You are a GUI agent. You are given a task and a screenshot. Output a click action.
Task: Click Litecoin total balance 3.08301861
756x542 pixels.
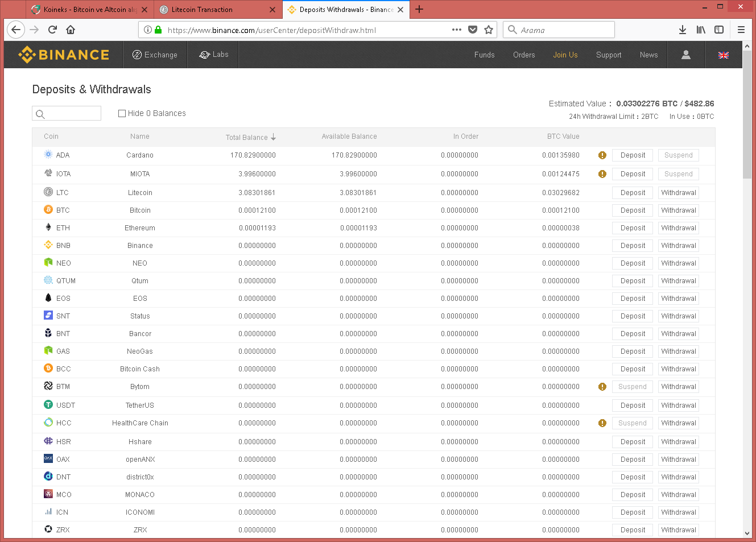click(257, 193)
